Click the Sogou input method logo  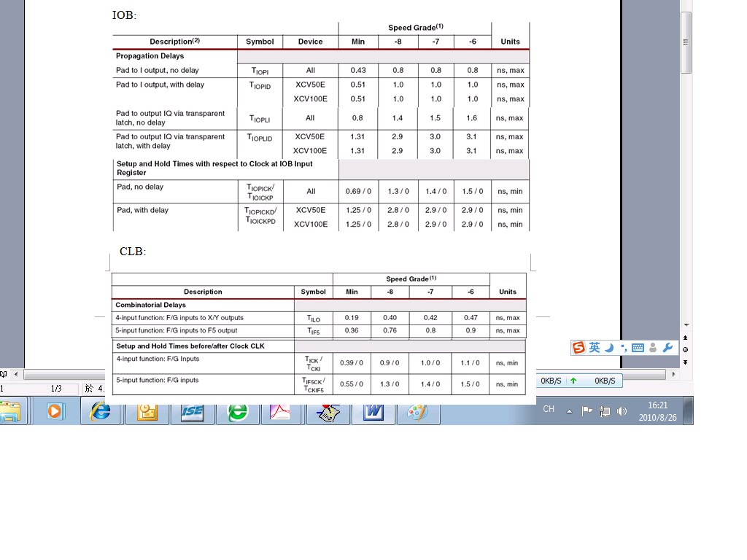click(579, 348)
